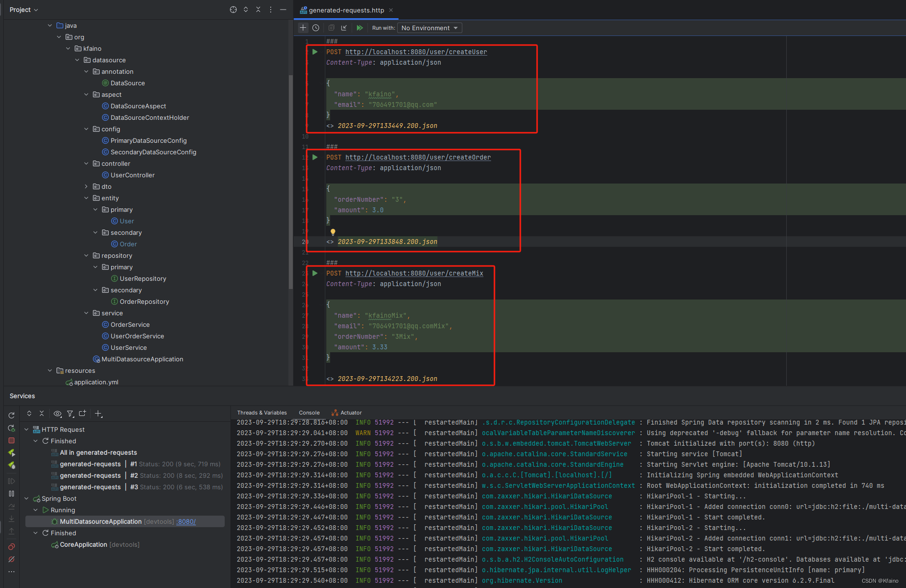The height and width of the screenshot is (588, 906).
Task: Open Project view dropdown
Action: pos(23,10)
